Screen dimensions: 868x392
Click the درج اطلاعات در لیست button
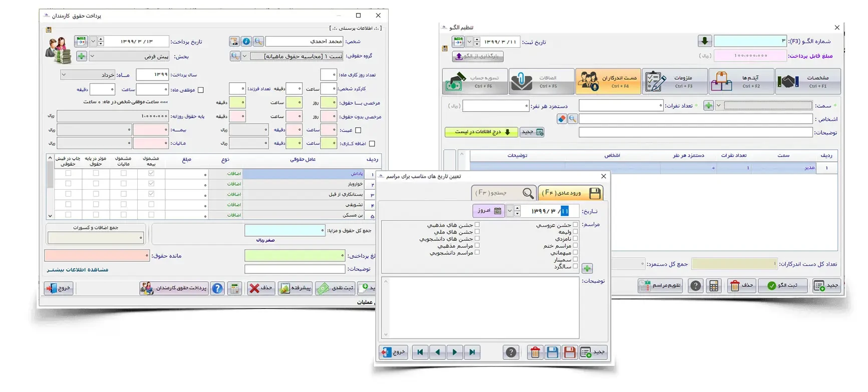tap(481, 132)
